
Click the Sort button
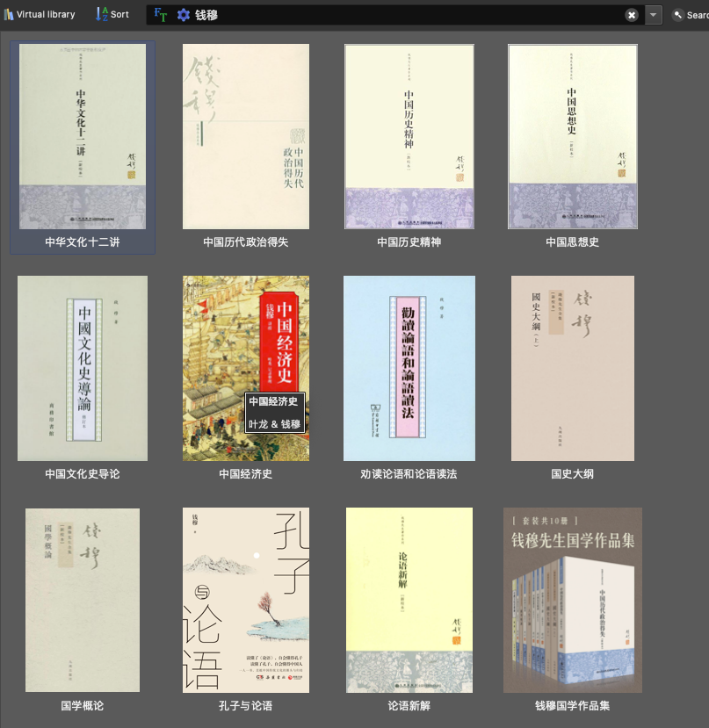click(112, 14)
